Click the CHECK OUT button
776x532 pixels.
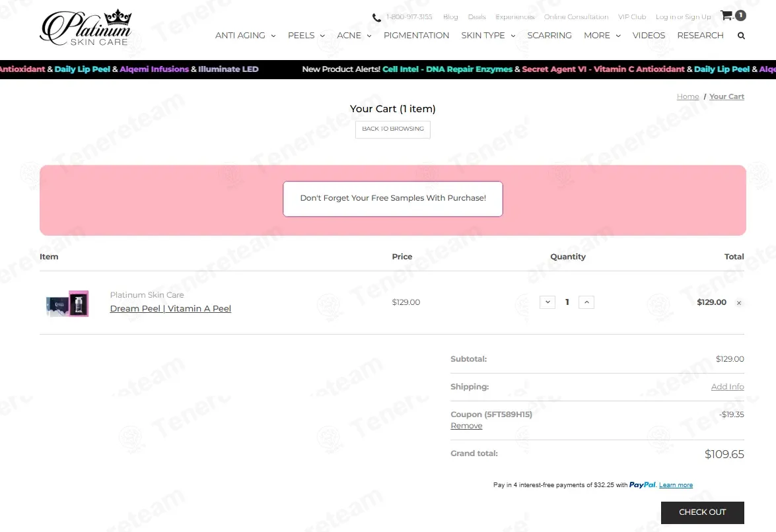[x=702, y=513]
